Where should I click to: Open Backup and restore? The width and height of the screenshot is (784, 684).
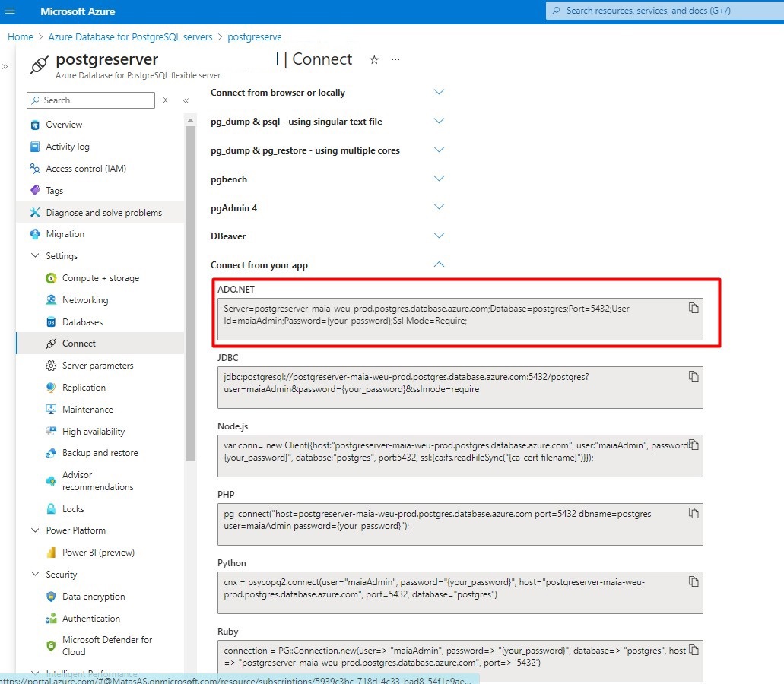[x=100, y=453]
